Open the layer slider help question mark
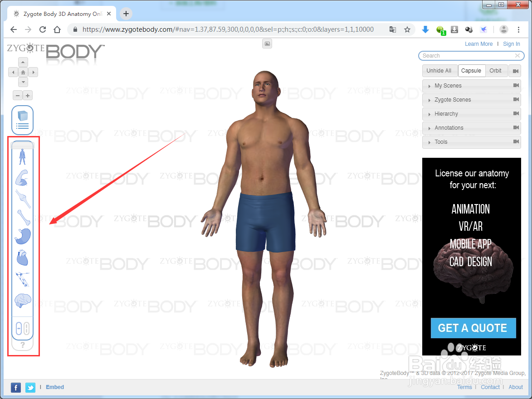This screenshot has height=399, width=532. (x=23, y=345)
